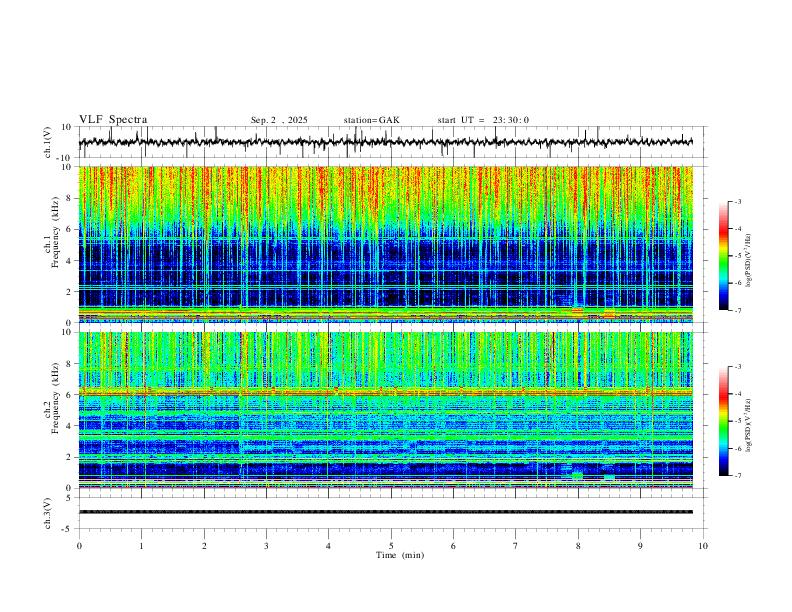This screenshot has height=612, width=792.
Task: Select the "ch.3(V)" axis label
Action: (48, 513)
